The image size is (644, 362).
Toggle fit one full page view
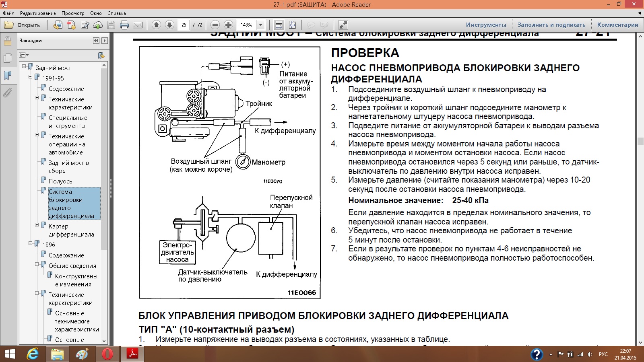tap(292, 25)
